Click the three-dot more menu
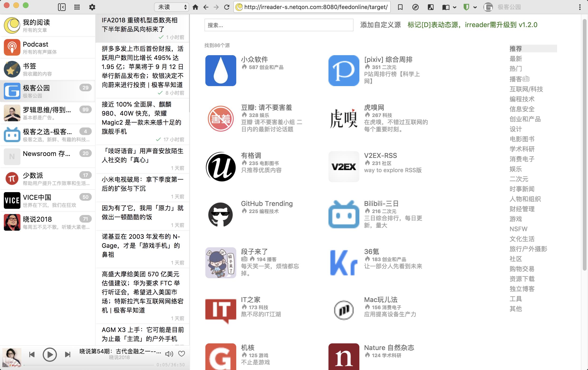Viewport: 588px width, 370px height. (x=580, y=7)
